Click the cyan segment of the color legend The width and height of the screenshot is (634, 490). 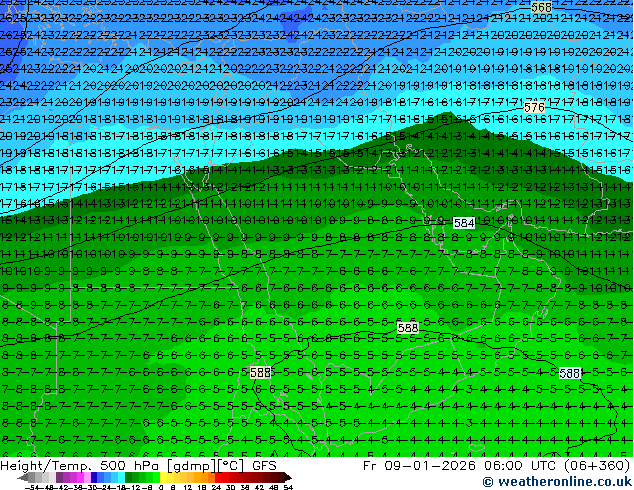121,477
